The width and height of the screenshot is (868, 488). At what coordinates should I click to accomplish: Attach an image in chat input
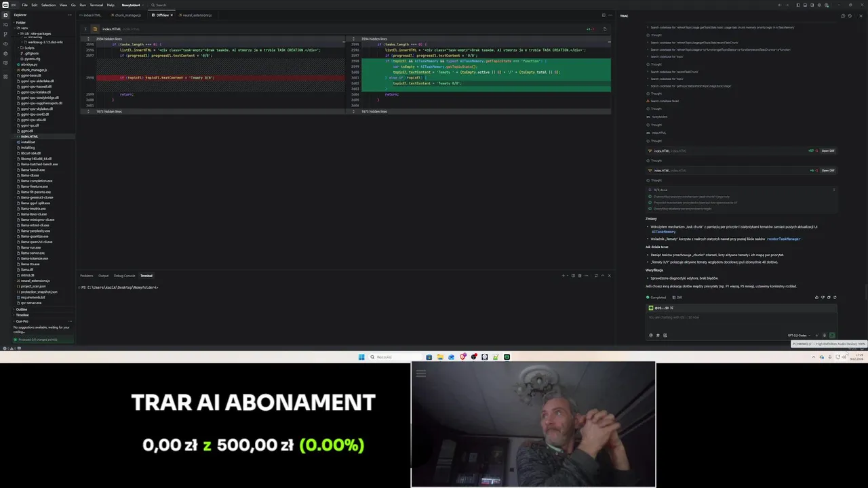click(665, 335)
